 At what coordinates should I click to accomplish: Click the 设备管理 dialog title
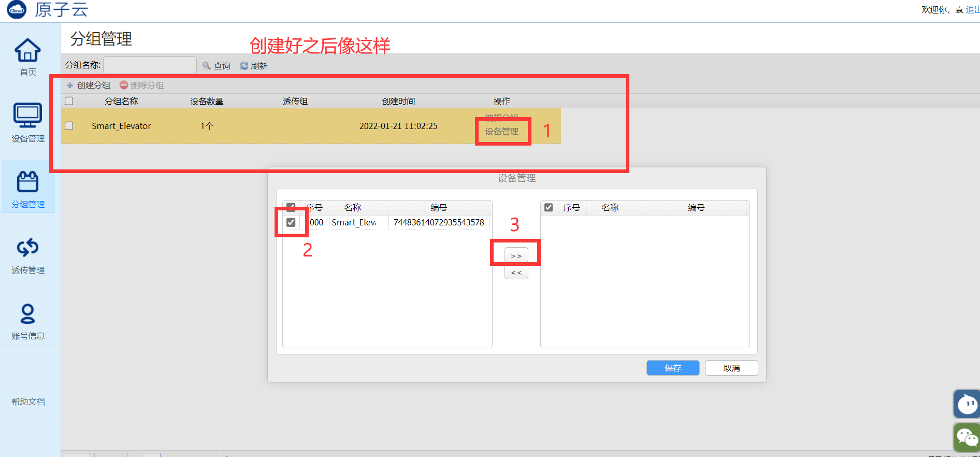(516, 178)
